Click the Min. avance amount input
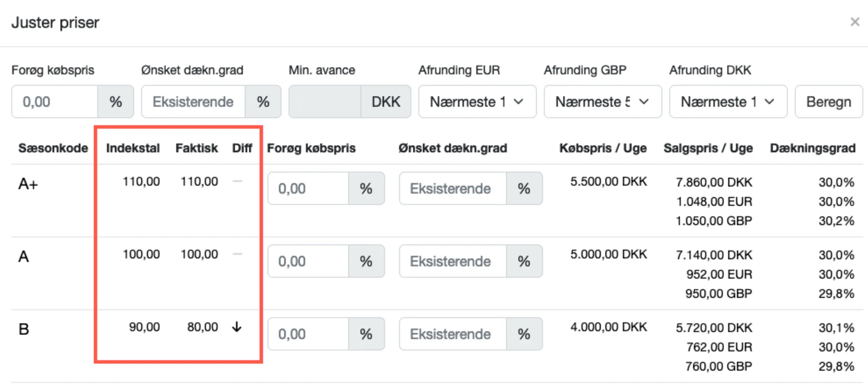 328,101
